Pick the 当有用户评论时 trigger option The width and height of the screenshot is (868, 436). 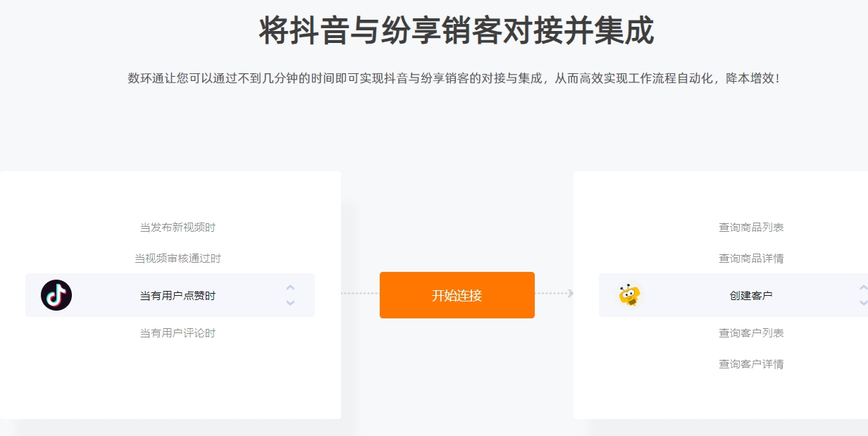tap(178, 333)
